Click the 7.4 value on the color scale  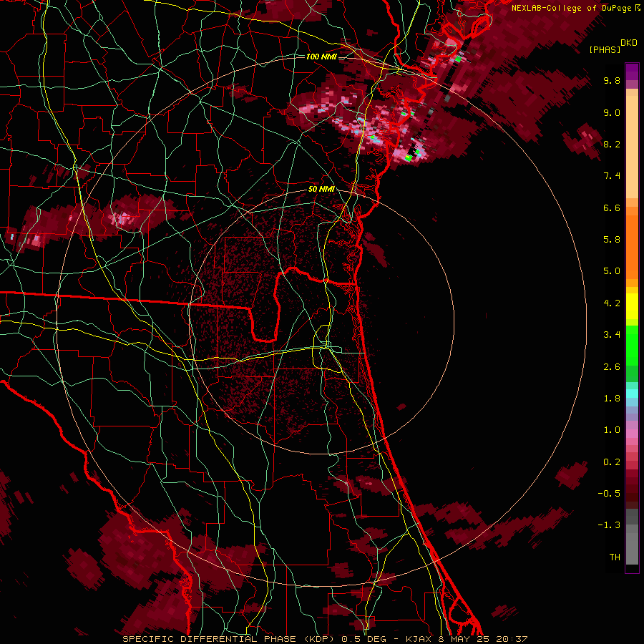pyautogui.click(x=612, y=176)
